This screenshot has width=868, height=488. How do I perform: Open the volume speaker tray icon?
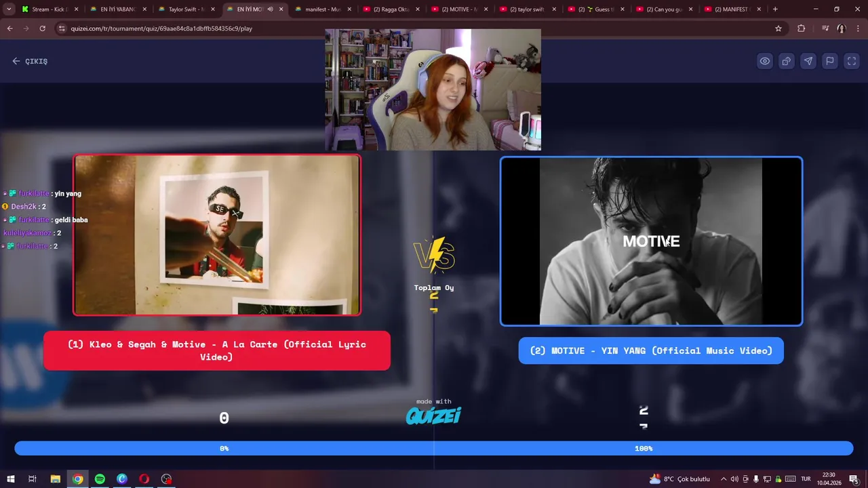coord(734,479)
